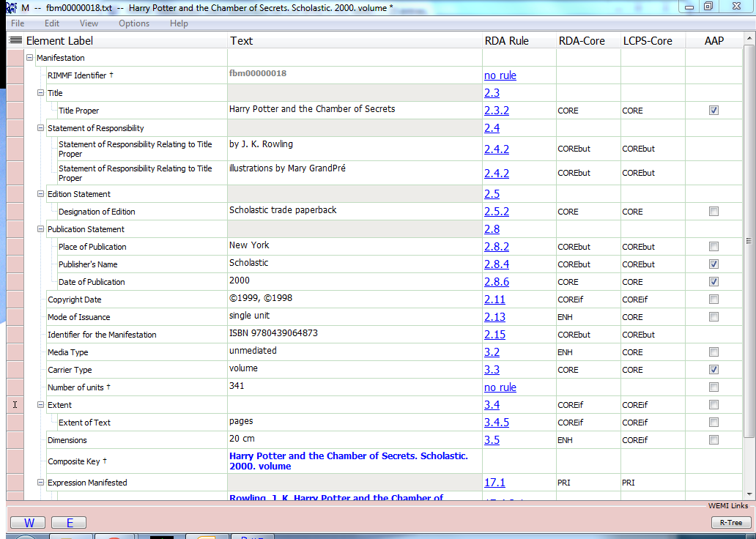Open the Help menu
The height and width of the screenshot is (539, 756).
(179, 23)
